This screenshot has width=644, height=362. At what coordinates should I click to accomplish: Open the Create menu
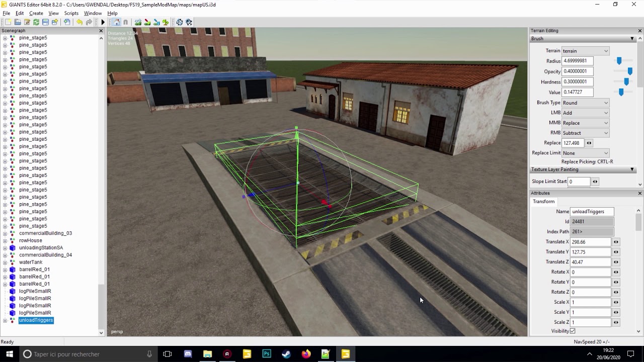click(36, 13)
